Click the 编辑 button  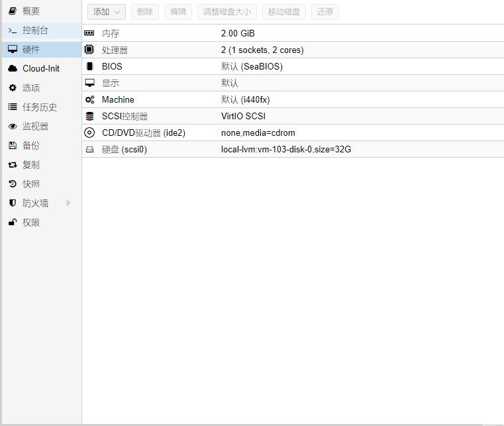click(x=178, y=12)
